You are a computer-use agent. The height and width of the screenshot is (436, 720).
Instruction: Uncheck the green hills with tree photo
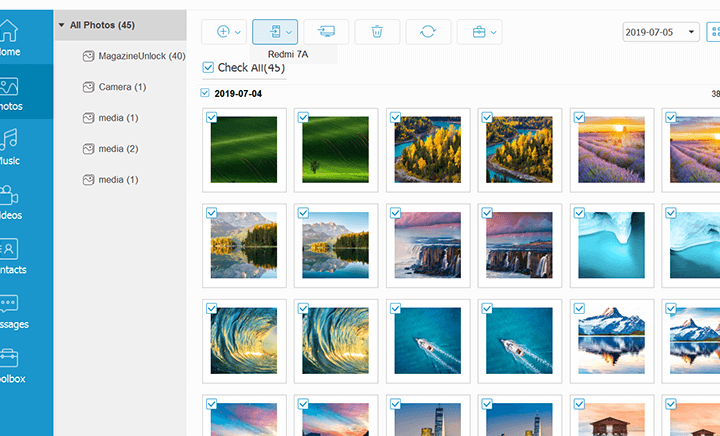(x=303, y=117)
